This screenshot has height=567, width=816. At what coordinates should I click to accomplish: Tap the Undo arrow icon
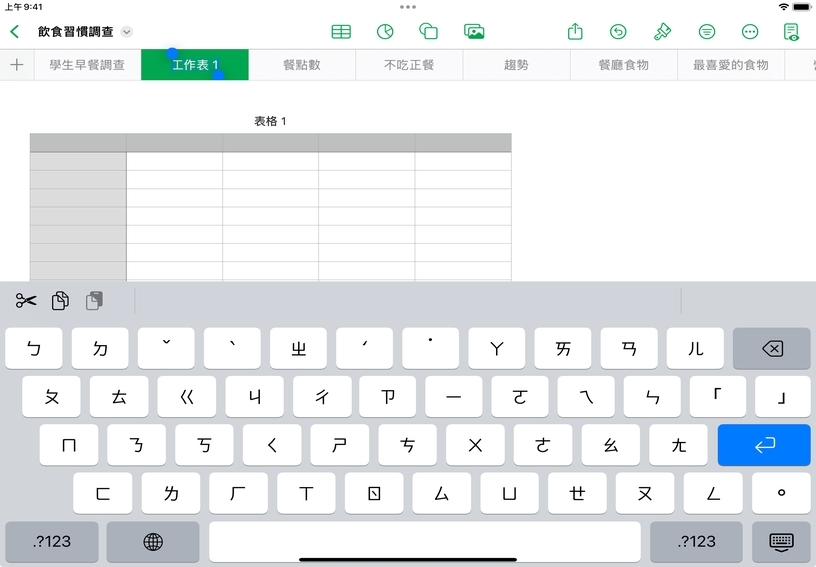(619, 32)
